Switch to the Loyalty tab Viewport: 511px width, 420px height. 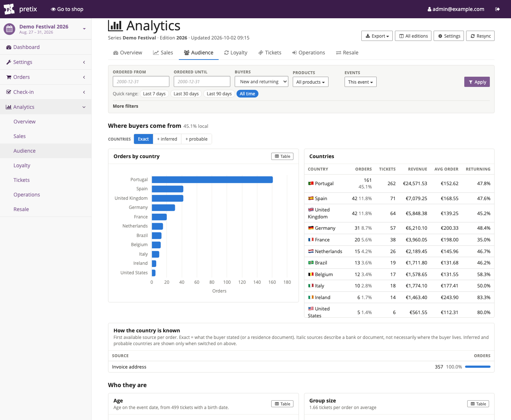click(236, 53)
